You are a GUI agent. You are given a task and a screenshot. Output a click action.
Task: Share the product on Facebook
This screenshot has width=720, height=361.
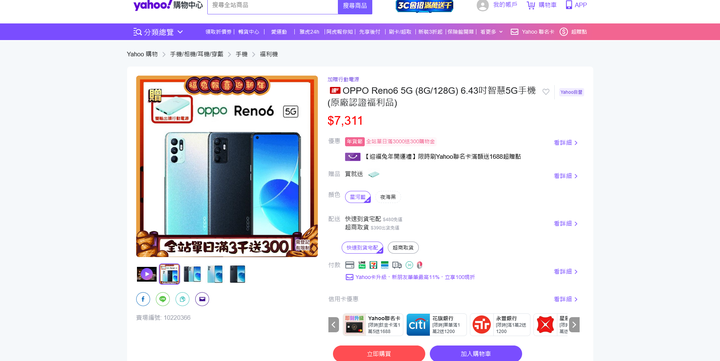coord(143,299)
